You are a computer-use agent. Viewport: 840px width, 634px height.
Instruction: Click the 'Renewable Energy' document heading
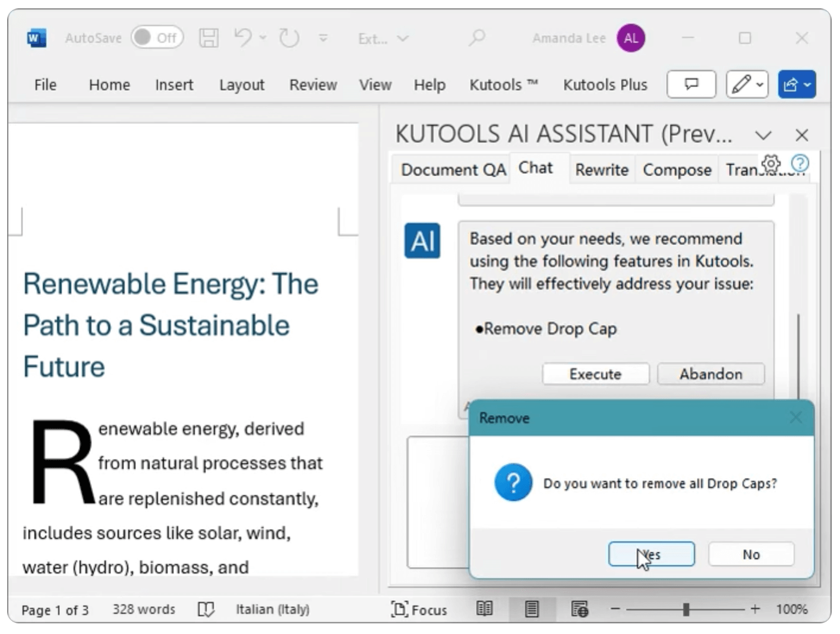tap(171, 325)
